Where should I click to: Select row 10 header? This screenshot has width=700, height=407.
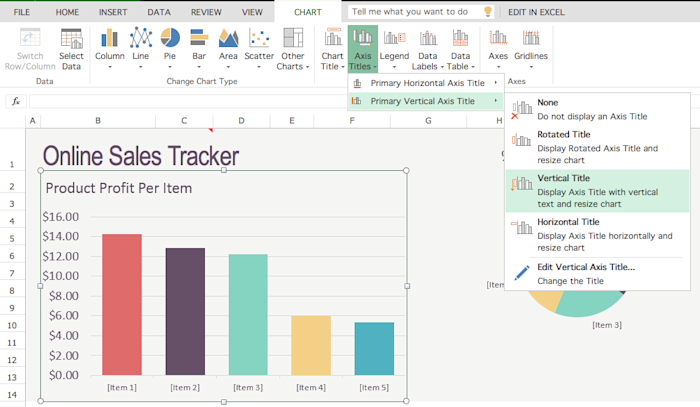pos(12,325)
